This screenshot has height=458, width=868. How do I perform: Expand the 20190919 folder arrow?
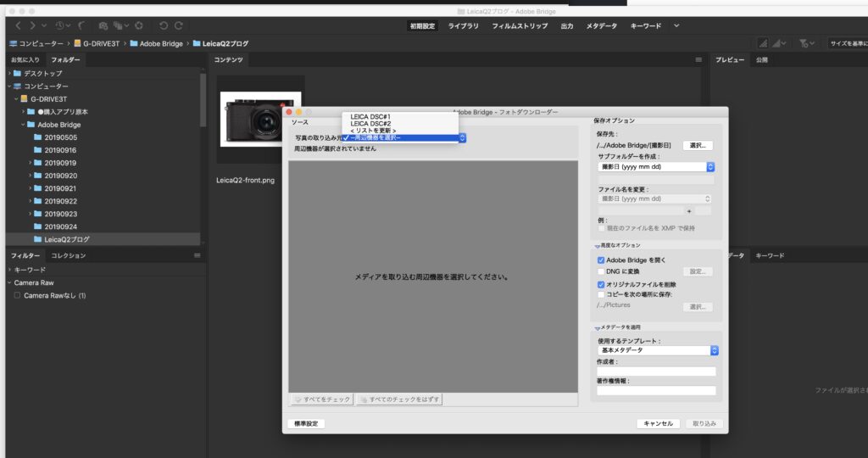[x=30, y=163]
